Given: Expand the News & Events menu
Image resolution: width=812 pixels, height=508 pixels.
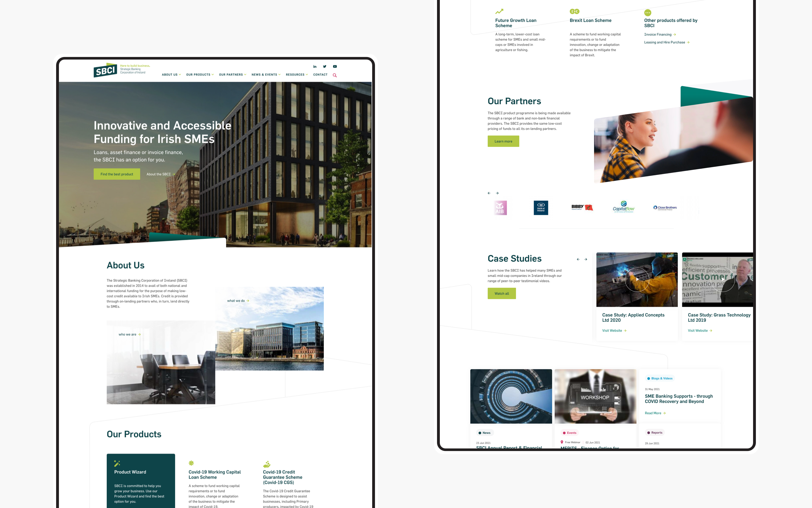Looking at the screenshot, I should 266,75.
